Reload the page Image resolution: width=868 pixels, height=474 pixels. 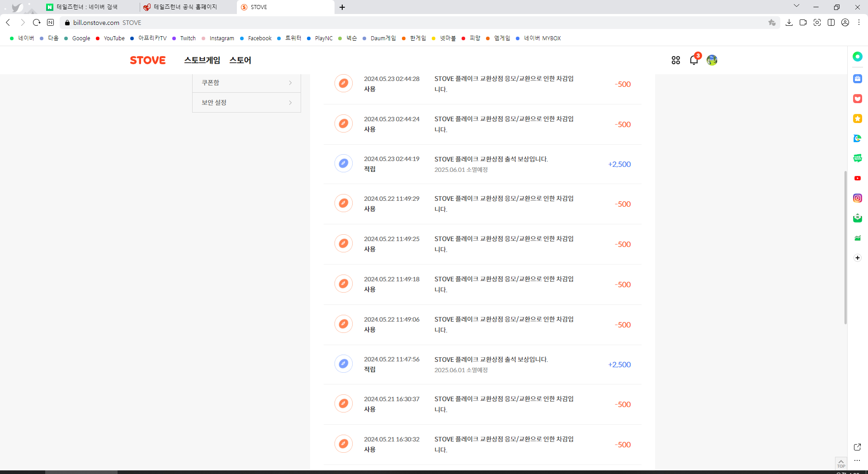37,22
